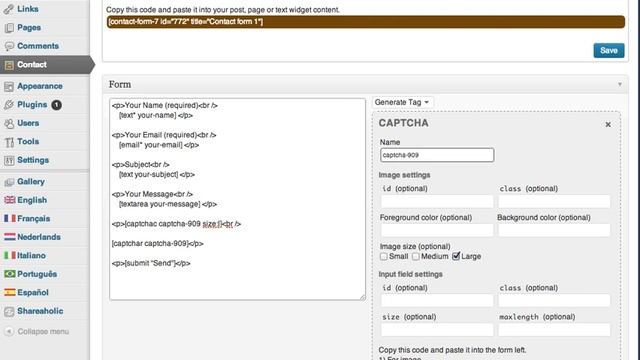The height and width of the screenshot is (360, 640).
Task: Check the Small image size box
Action: pos(383,256)
